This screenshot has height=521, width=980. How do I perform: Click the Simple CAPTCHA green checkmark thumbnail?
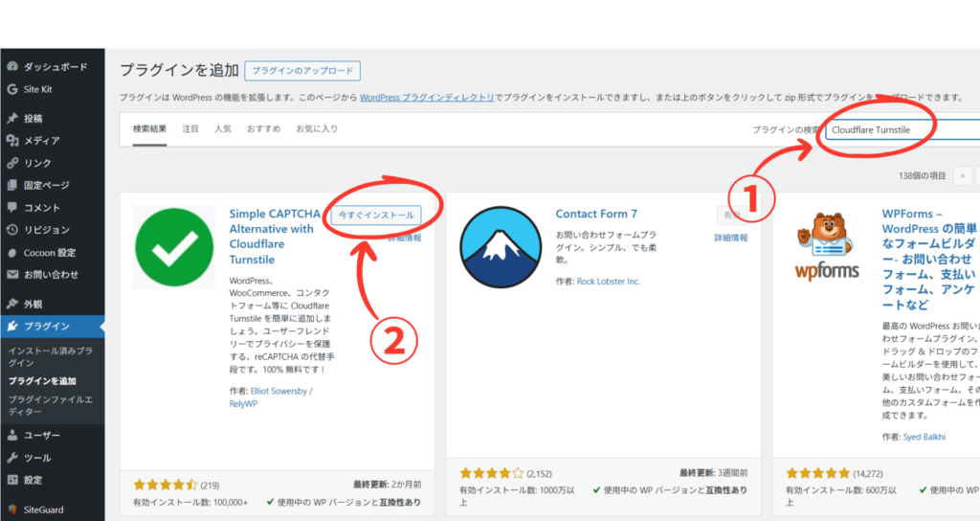point(174,248)
